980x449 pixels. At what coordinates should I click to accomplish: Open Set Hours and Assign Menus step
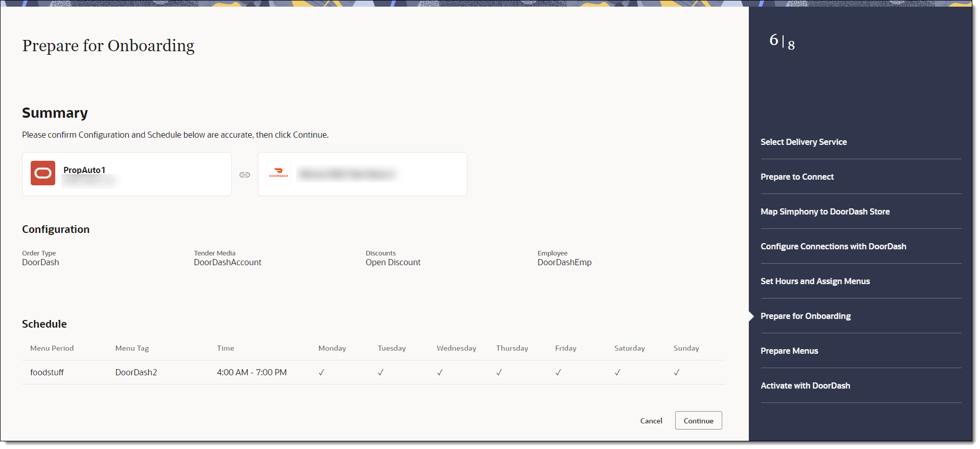tap(815, 281)
